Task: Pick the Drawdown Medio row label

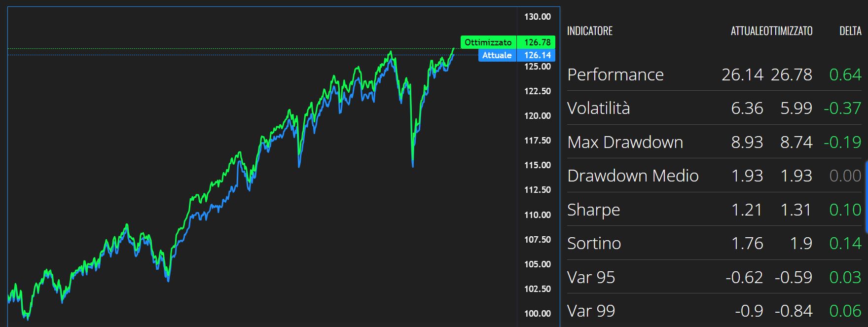Action: point(633,176)
